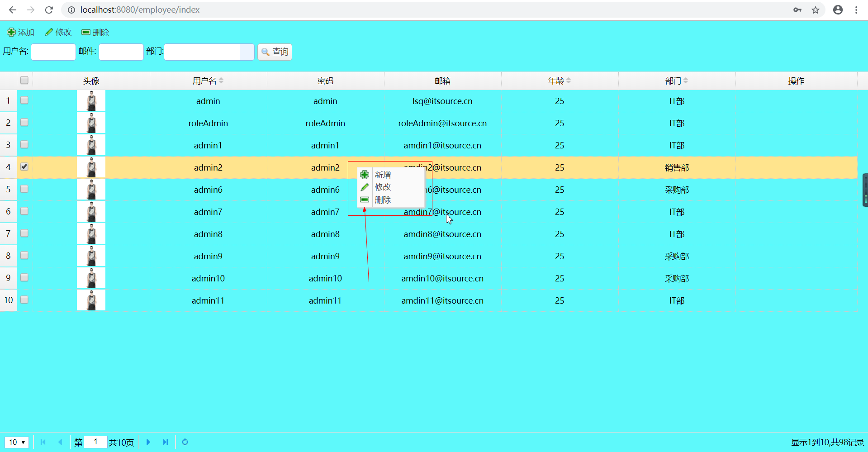Image resolution: width=868 pixels, height=452 pixels.
Task: Click the bookmark star icon in address bar
Action: 816,10
